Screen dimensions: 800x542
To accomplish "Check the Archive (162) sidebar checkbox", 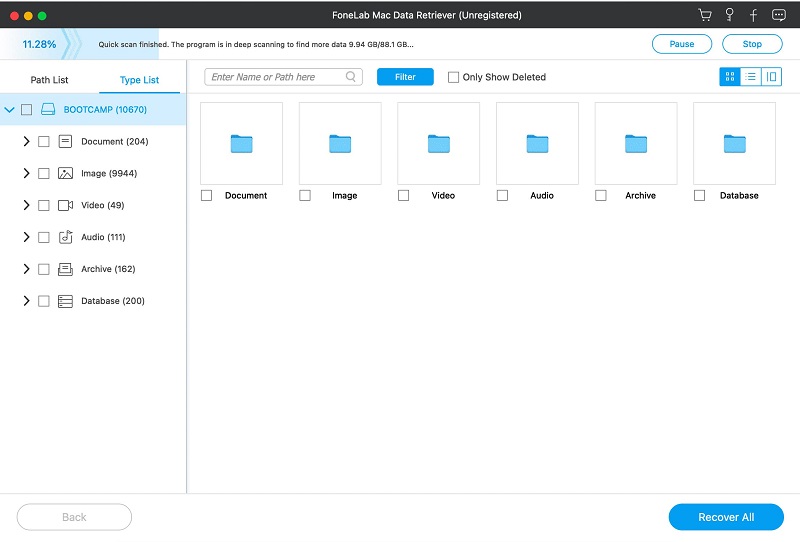I will tap(44, 269).
